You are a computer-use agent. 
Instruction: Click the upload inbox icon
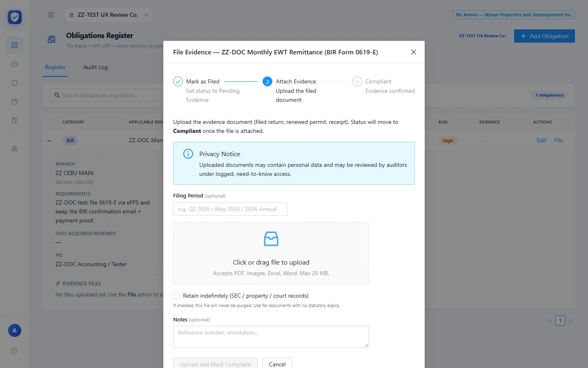coord(271,239)
